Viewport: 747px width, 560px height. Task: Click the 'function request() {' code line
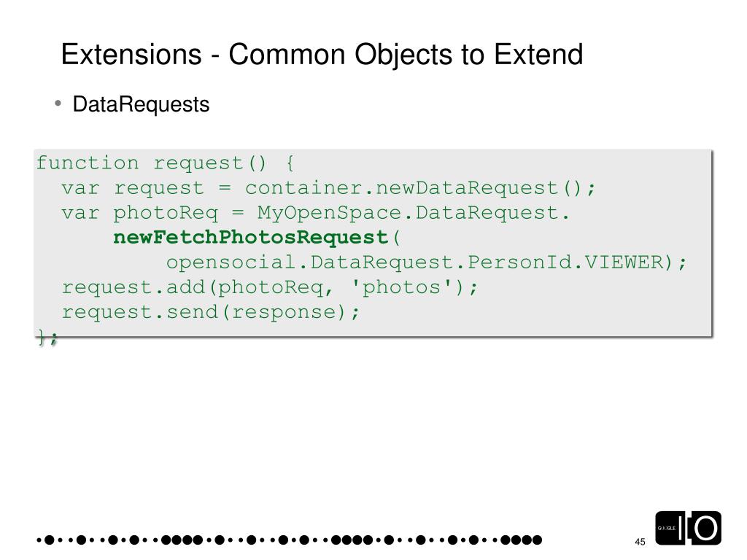click(166, 163)
